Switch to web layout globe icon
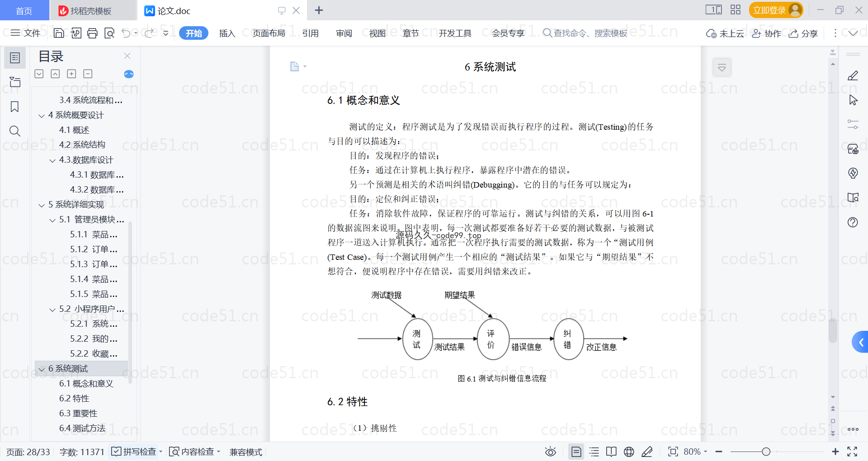 coord(629,452)
